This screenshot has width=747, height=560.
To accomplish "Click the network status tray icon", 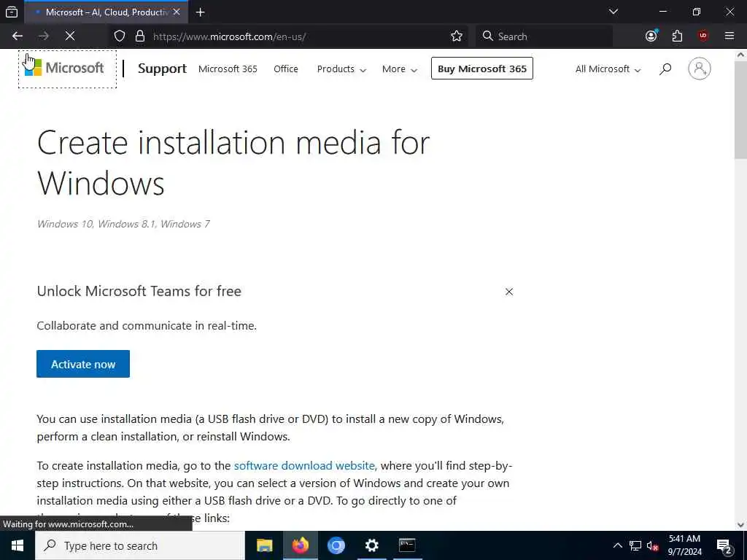I will coord(635,545).
